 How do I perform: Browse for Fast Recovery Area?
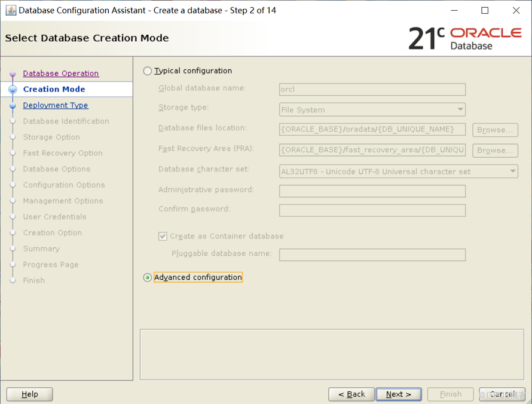(x=495, y=151)
